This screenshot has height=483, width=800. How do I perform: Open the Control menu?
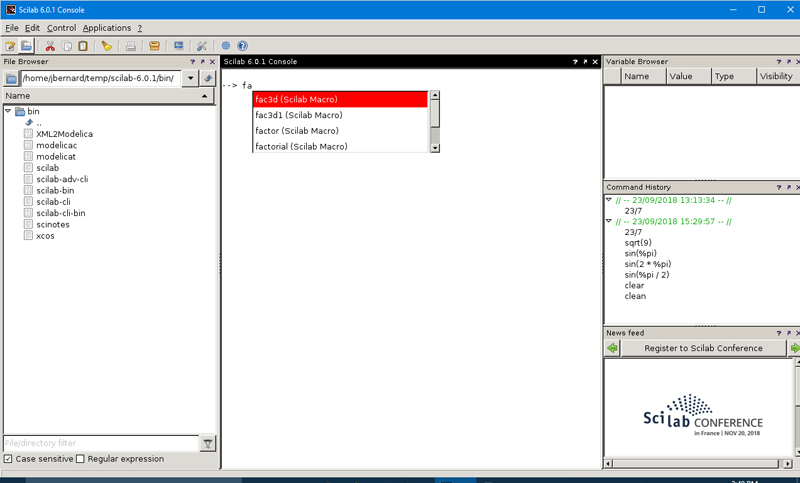point(61,28)
